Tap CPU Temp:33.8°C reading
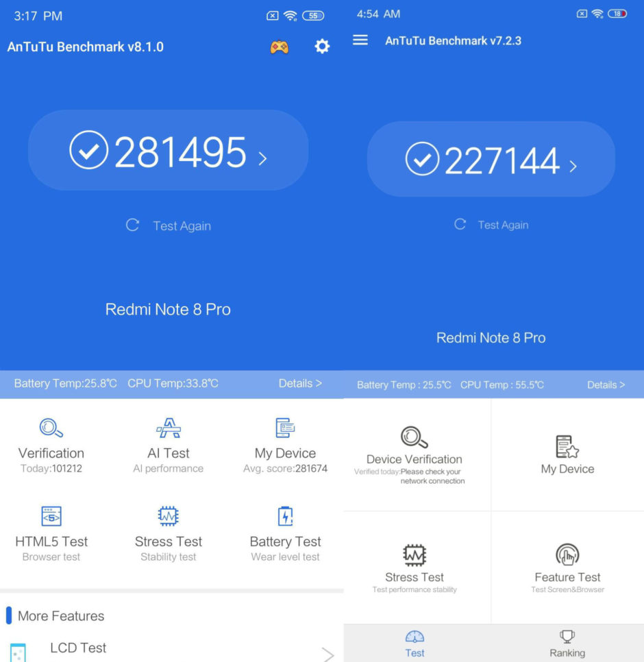This screenshot has width=644, height=662. pos(173,383)
